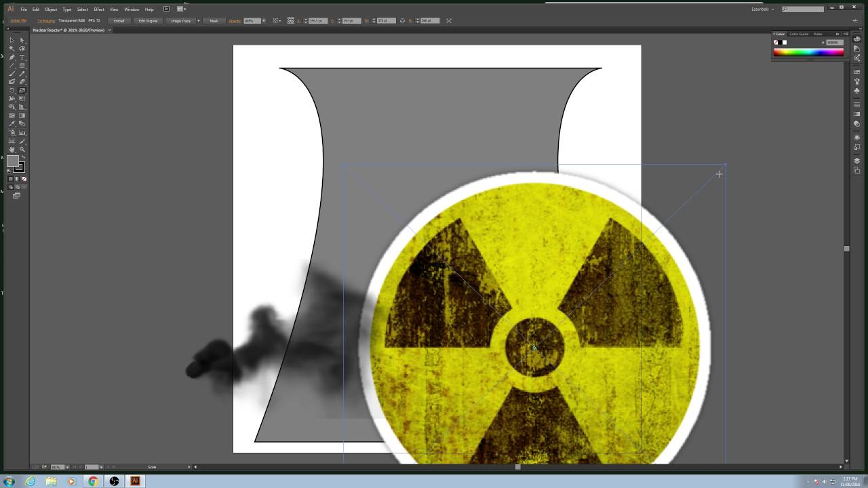This screenshot has height=488, width=868.
Task: Select the Selection tool (black arrow)
Action: point(12,41)
